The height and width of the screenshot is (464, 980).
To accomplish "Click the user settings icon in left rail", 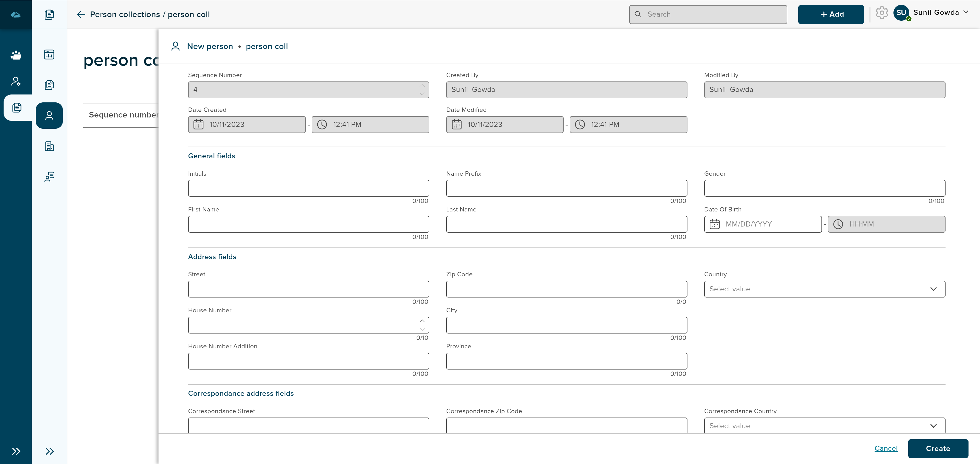I will tap(16, 81).
